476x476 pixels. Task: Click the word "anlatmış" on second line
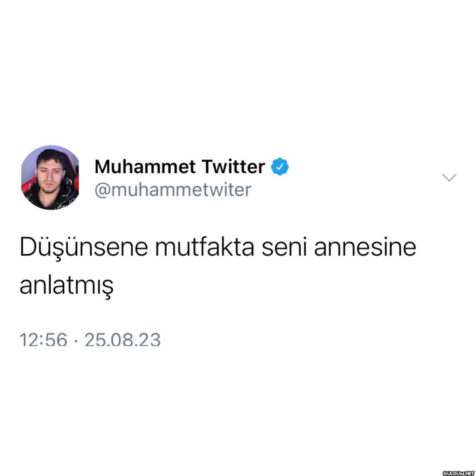[x=66, y=286]
